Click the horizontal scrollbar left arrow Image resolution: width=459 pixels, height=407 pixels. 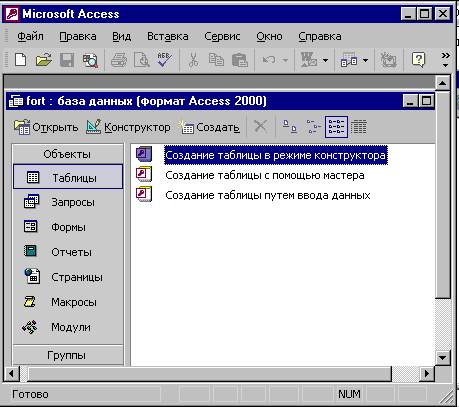click(12, 373)
